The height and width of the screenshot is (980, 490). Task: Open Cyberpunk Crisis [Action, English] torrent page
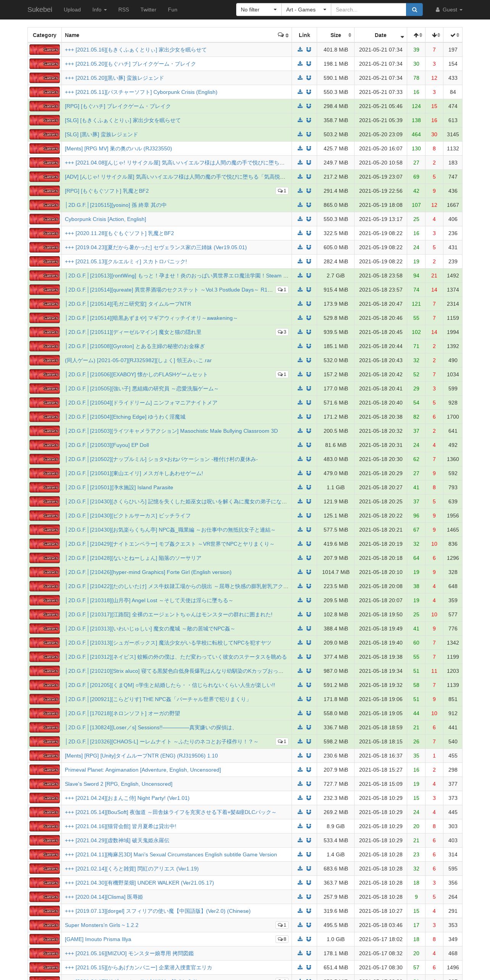coord(105,219)
